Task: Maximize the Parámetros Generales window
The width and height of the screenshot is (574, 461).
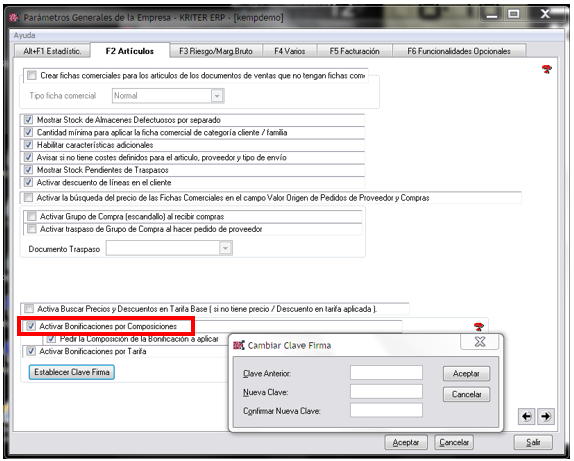Action: (513, 14)
